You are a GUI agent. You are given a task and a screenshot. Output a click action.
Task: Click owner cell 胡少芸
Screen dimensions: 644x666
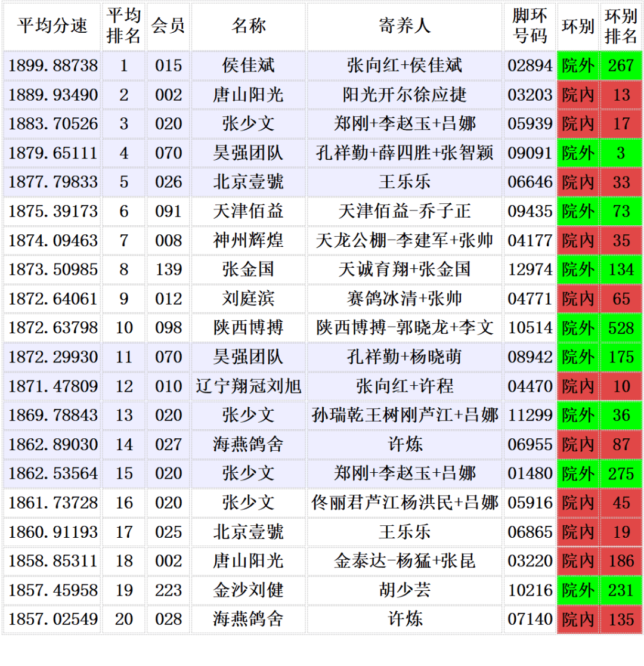(x=404, y=590)
